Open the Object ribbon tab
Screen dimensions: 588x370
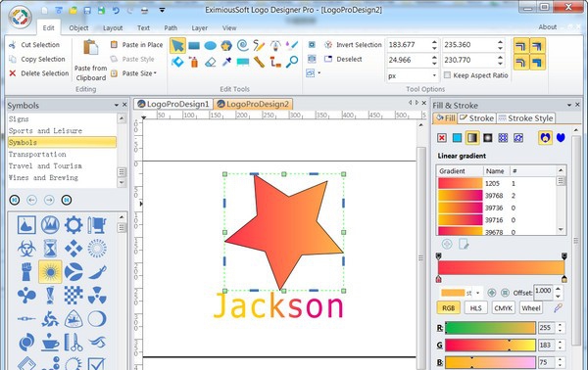coord(78,27)
